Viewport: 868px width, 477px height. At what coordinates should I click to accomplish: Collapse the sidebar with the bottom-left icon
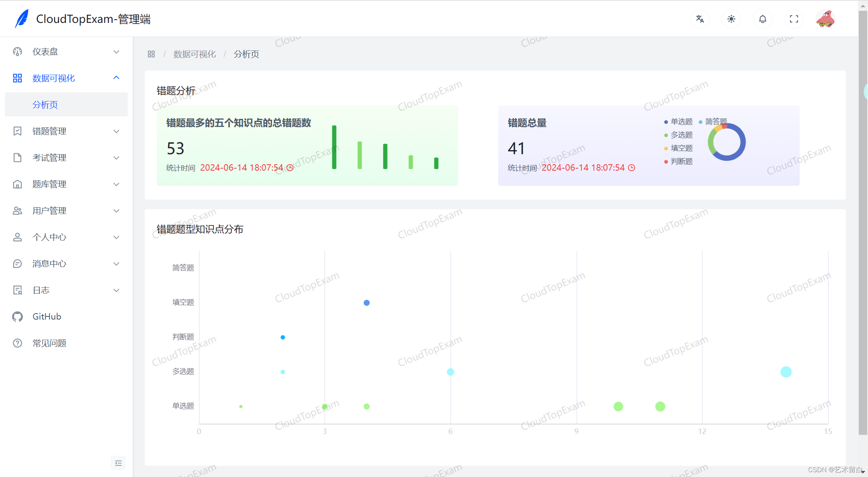[118, 463]
